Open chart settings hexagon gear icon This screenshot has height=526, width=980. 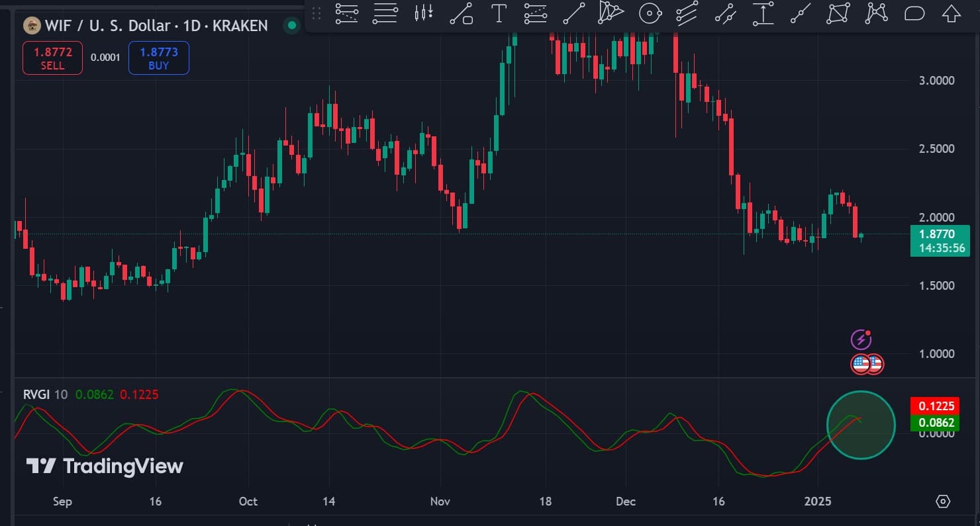[x=943, y=502]
